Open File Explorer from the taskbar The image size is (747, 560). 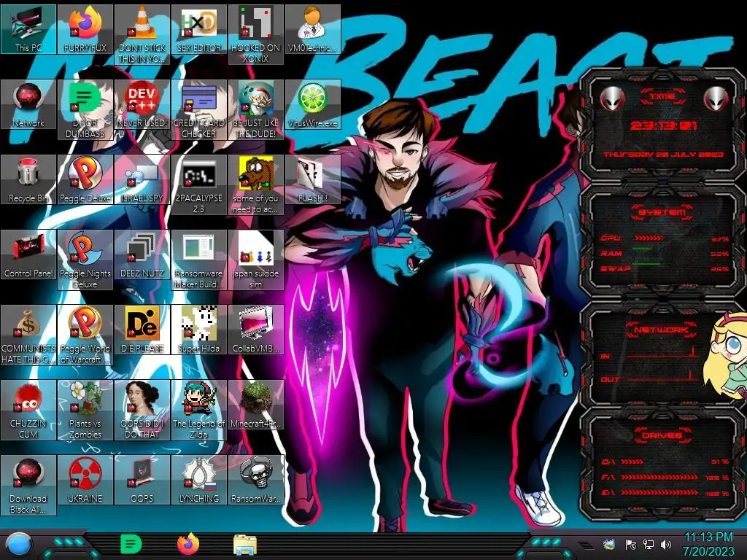pos(245,545)
